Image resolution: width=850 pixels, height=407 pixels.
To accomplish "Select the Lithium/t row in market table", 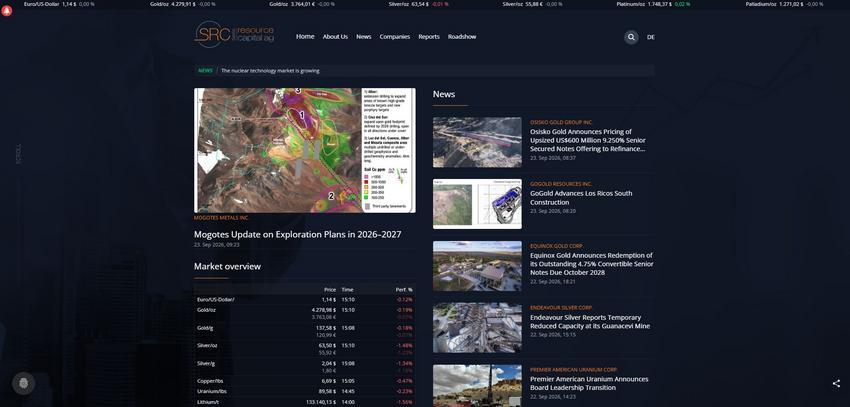I will click(305, 402).
